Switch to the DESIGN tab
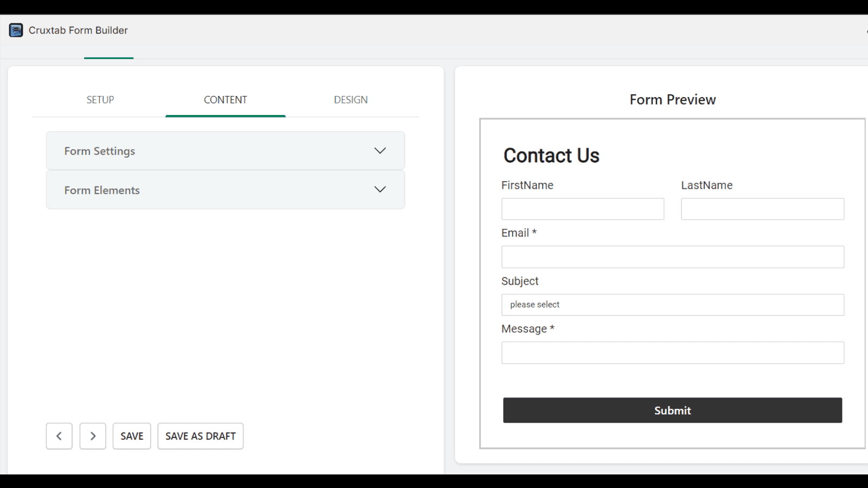This screenshot has width=868, height=488. [350, 100]
